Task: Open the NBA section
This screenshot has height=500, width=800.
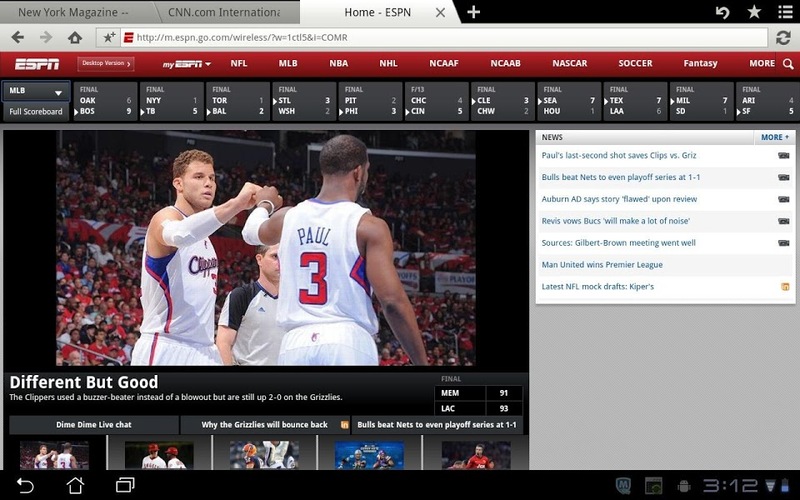Action: tap(338, 63)
